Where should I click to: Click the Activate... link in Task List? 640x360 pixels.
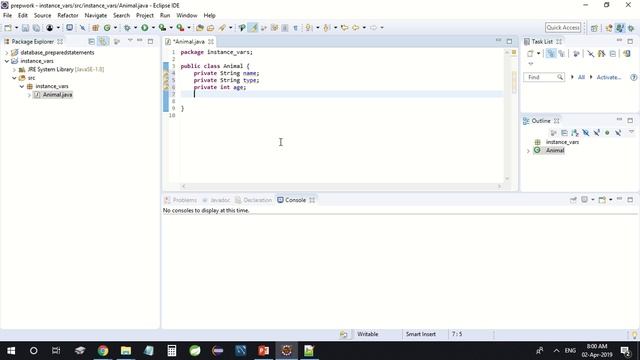609,77
